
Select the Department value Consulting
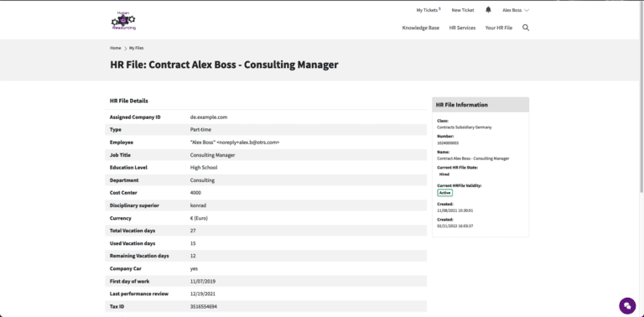tap(202, 180)
